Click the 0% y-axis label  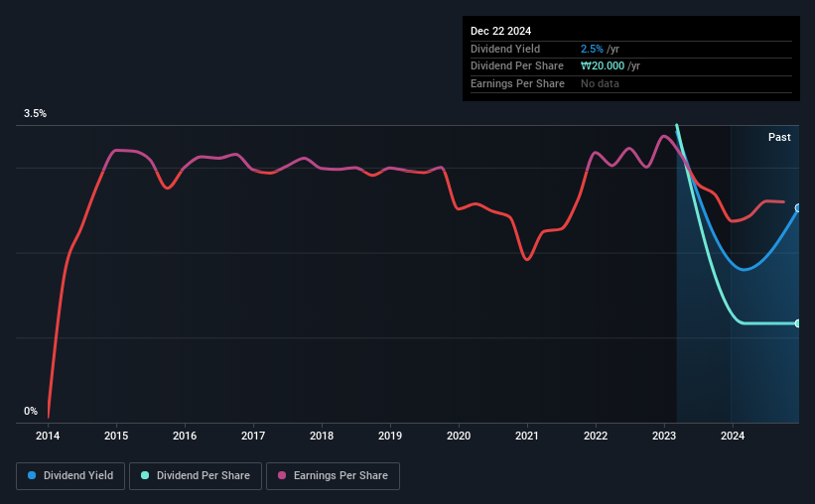[x=31, y=411]
